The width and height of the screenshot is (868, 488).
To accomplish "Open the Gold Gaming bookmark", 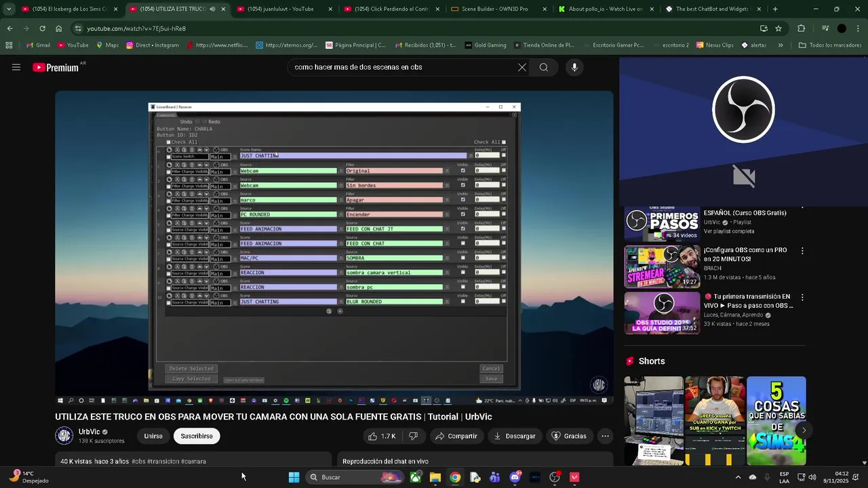I will click(486, 45).
